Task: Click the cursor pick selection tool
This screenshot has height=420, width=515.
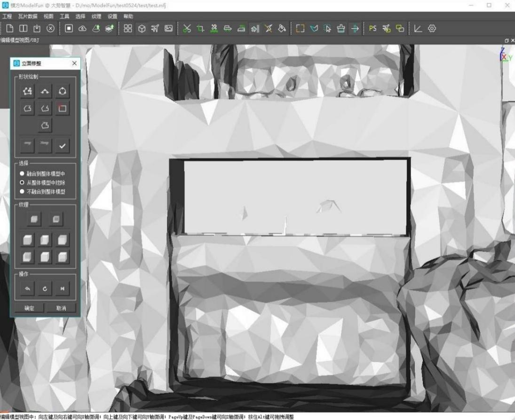Action: pos(327,29)
